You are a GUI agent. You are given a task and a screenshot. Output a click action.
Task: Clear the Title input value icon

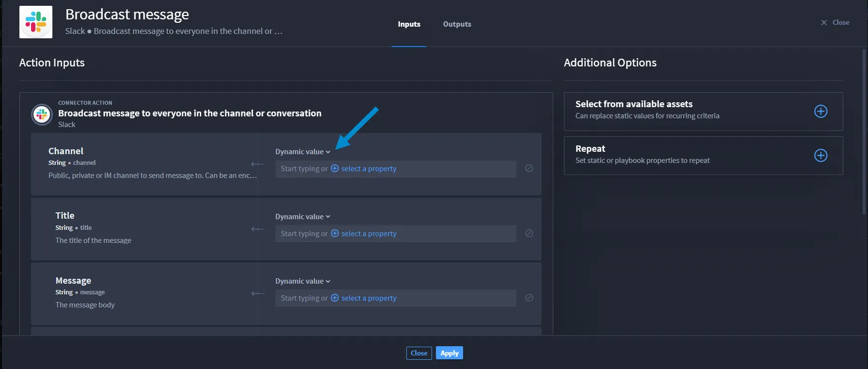coord(529,233)
